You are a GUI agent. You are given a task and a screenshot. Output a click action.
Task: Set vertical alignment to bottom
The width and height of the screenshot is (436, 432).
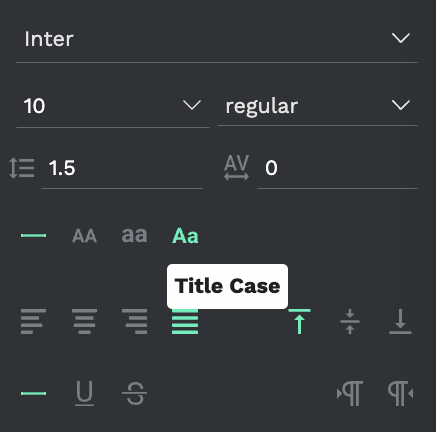click(400, 321)
